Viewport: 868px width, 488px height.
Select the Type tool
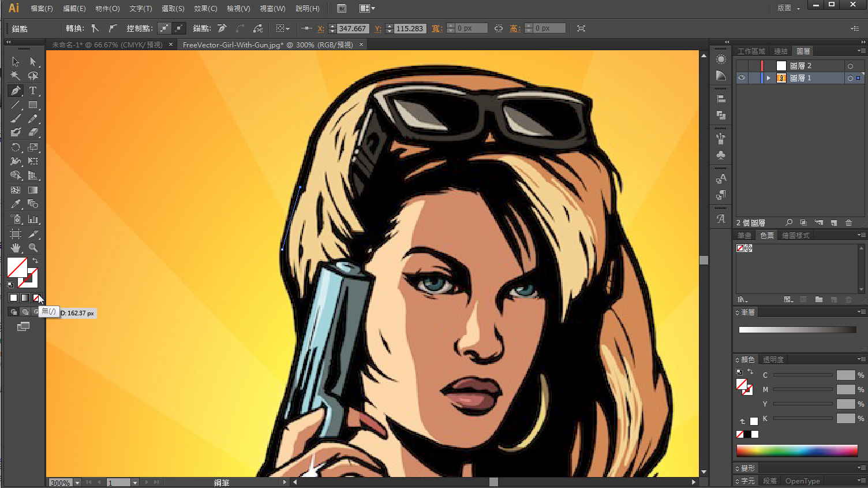[x=33, y=91]
